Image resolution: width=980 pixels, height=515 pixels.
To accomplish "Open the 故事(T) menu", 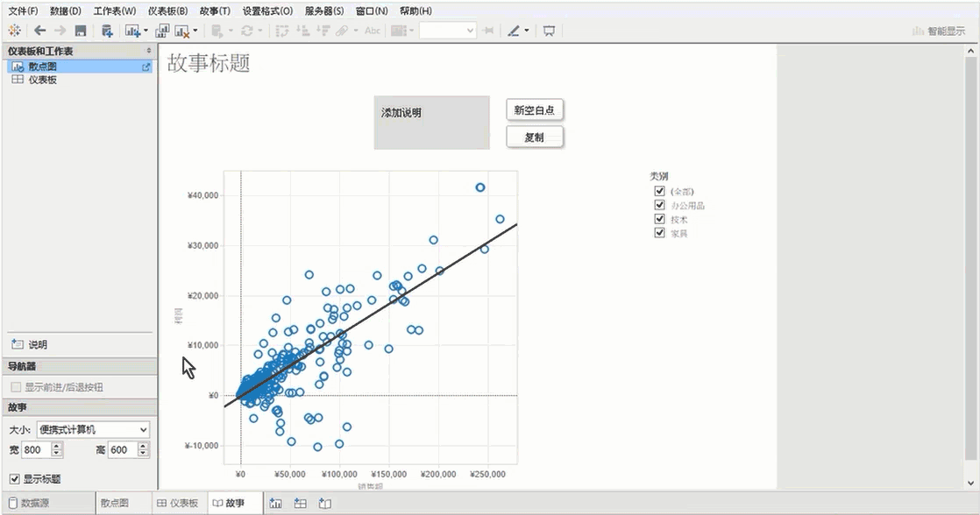I will coord(215,11).
